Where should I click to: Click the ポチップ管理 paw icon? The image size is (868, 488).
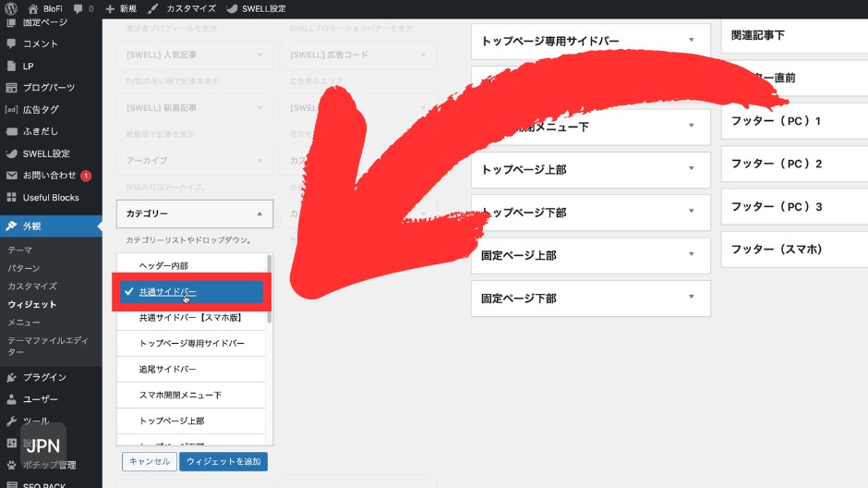point(11,465)
